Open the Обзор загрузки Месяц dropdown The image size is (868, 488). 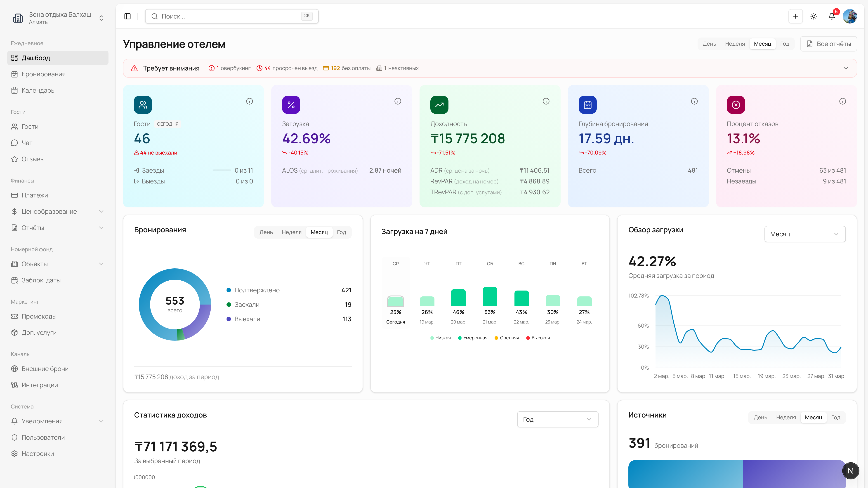pyautogui.click(x=805, y=234)
